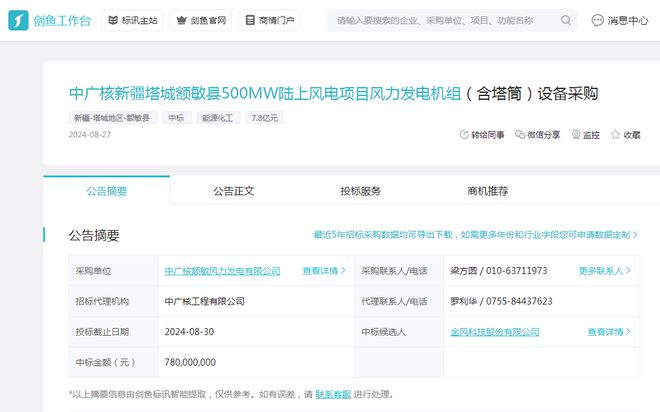This screenshot has height=412, width=660.
Task: Click the chat bubble icon for 消息中心
Action: [597, 20]
